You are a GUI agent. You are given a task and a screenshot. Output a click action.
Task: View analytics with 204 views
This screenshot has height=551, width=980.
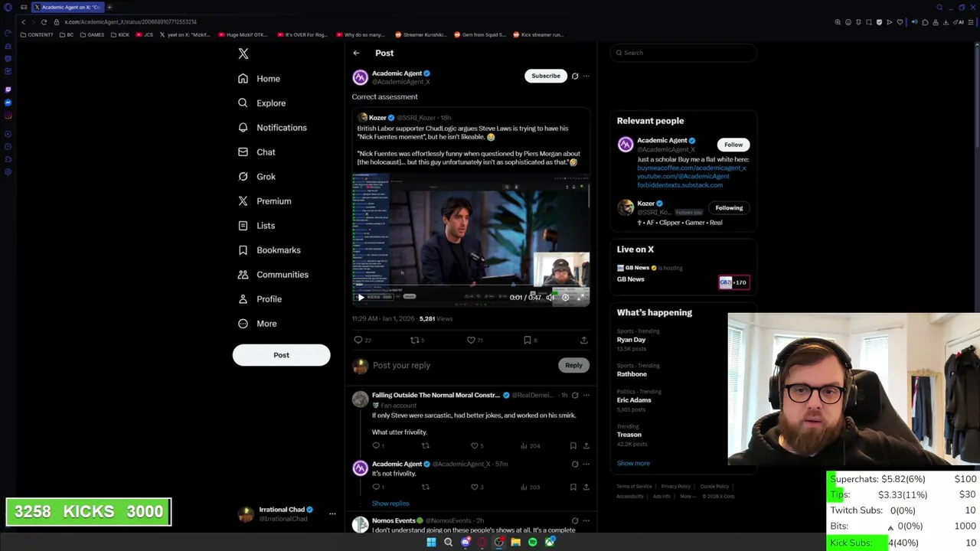(x=531, y=445)
